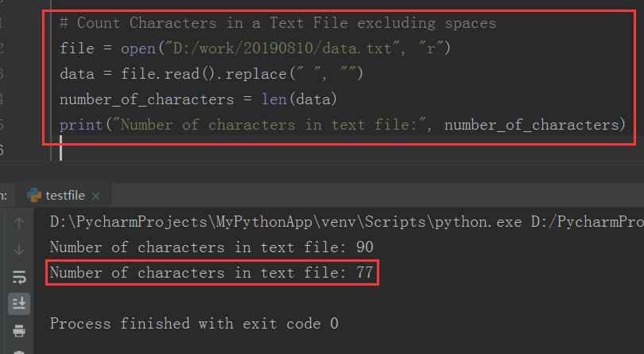The image size is (644, 354).
Task: Click the file = open(...) code line
Action: 255,49
